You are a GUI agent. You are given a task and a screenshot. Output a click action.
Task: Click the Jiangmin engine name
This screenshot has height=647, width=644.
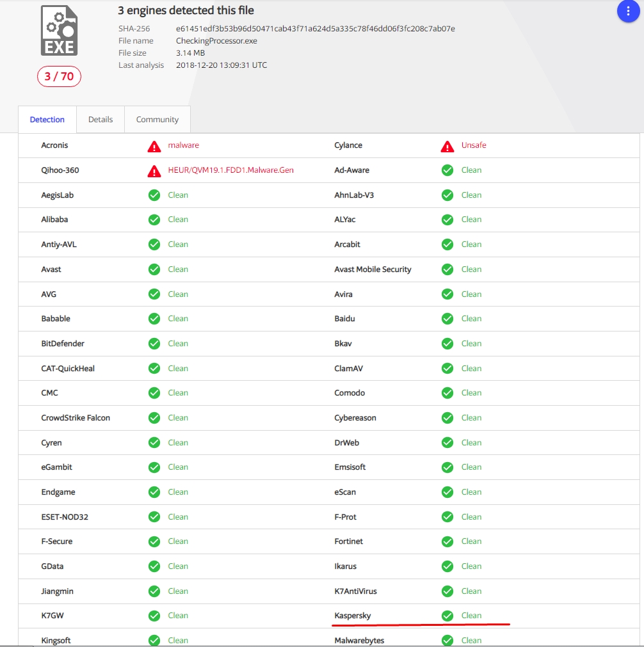[x=57, y=591]
